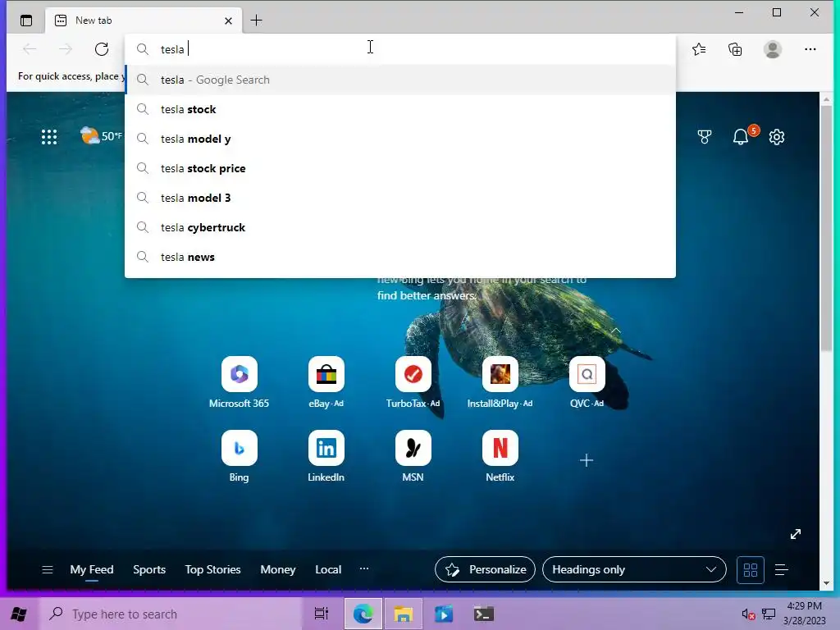The image size is (840, 630).
Task: Open the Favorites star icon
Action: tap(699, 49)
